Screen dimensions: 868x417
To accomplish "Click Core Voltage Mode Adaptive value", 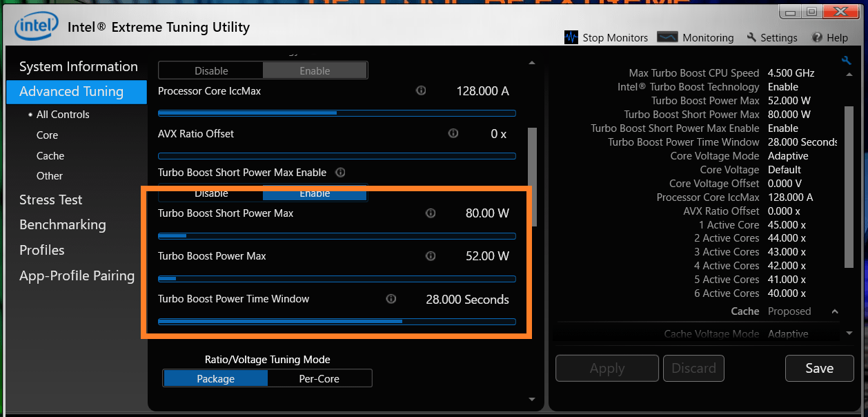I will 788,156.
